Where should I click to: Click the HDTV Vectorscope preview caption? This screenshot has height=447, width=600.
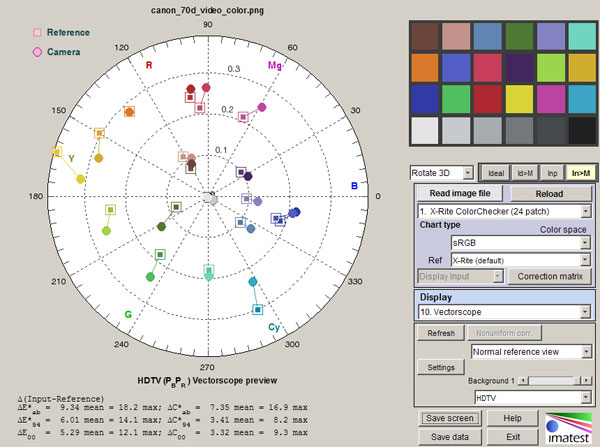207,381
